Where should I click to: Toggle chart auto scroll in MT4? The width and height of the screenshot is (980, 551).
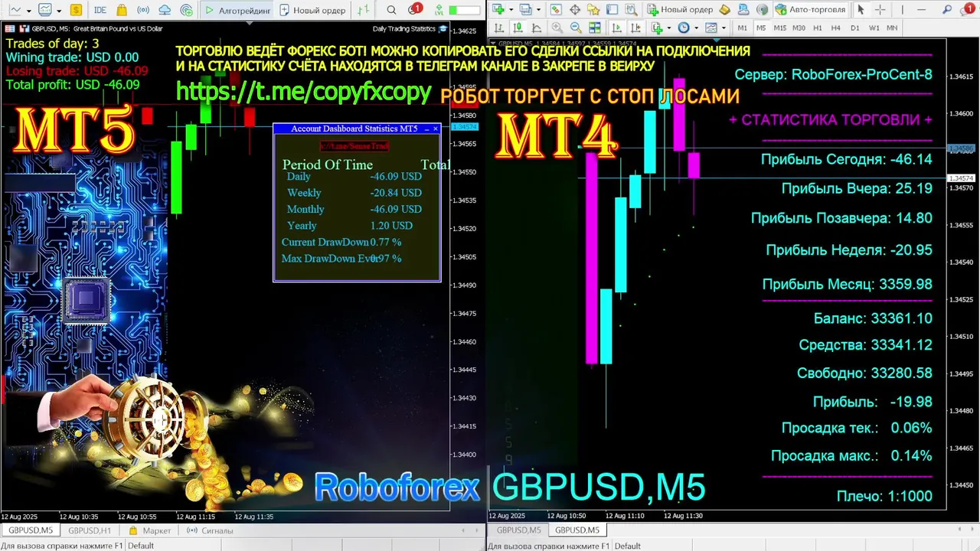pos(617,28)
